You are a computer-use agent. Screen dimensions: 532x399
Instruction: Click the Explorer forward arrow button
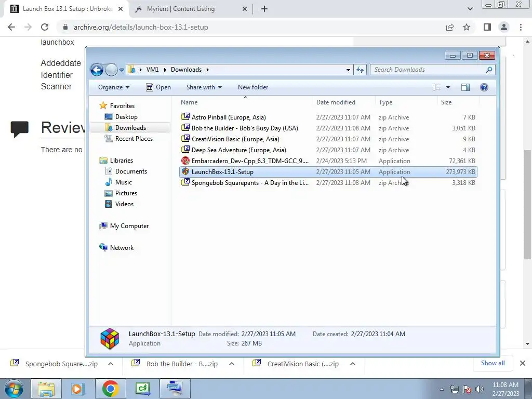pyautogui.click(x=111, y=70)
